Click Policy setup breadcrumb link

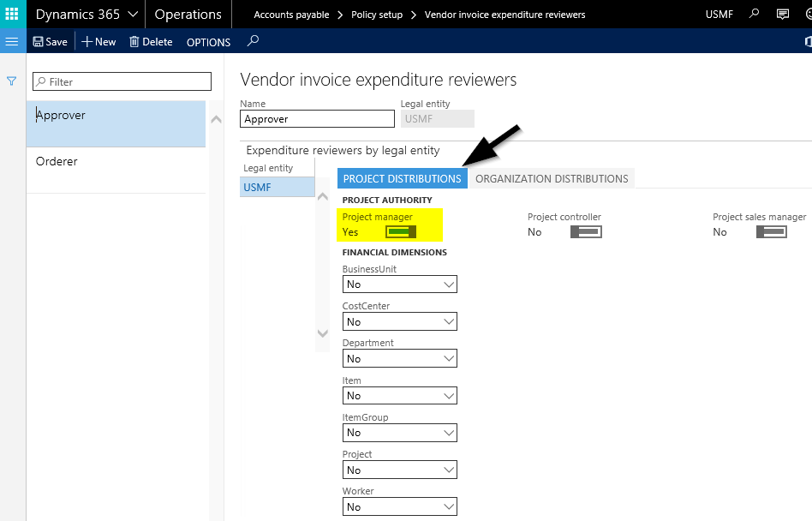(376, 15)
